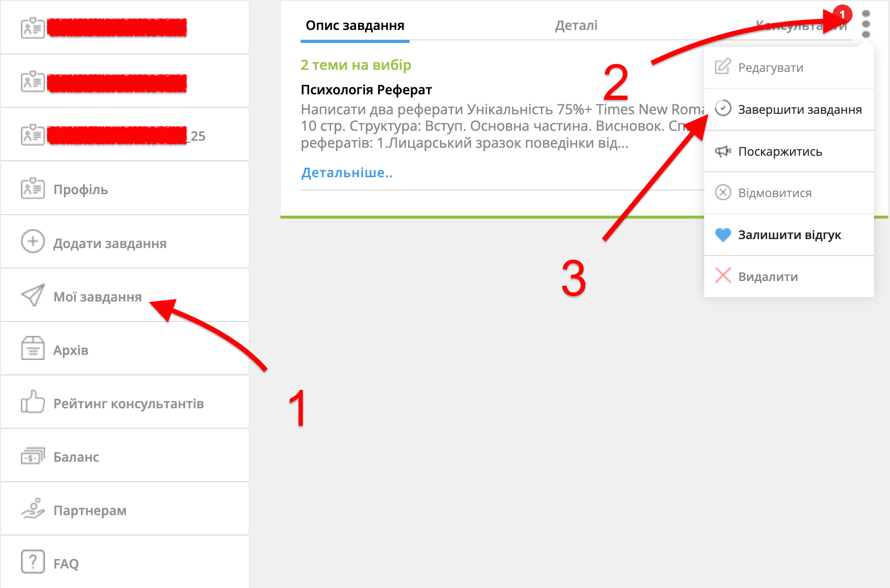Viewport: 890px width, 588px height.
Task: Choose Завершити завдання from the menu
Action: (789, 109)
